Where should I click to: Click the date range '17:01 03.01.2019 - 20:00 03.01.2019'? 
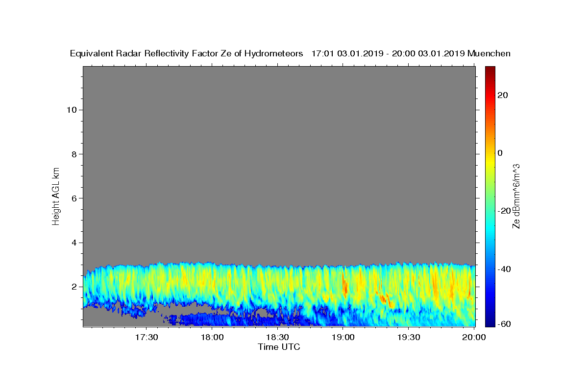click(388, 53)
